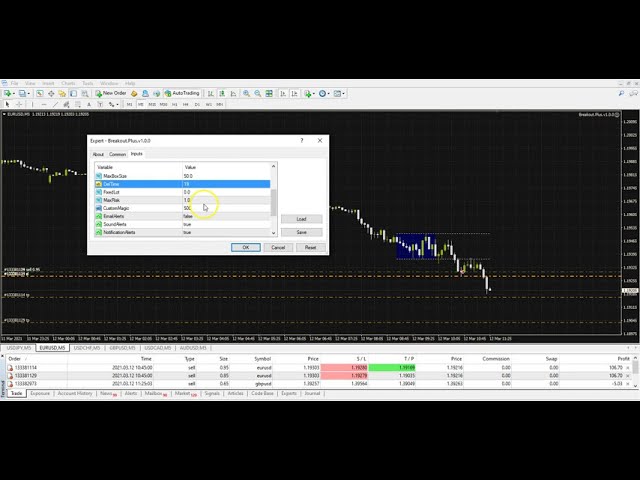
Task: Switch to the Common tab in Expert dialog
Action: (117, 154)
